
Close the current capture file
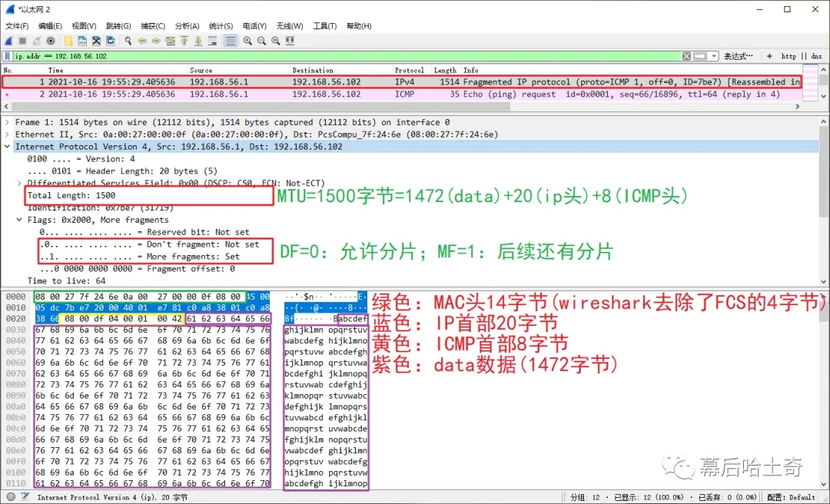(96, 41)
